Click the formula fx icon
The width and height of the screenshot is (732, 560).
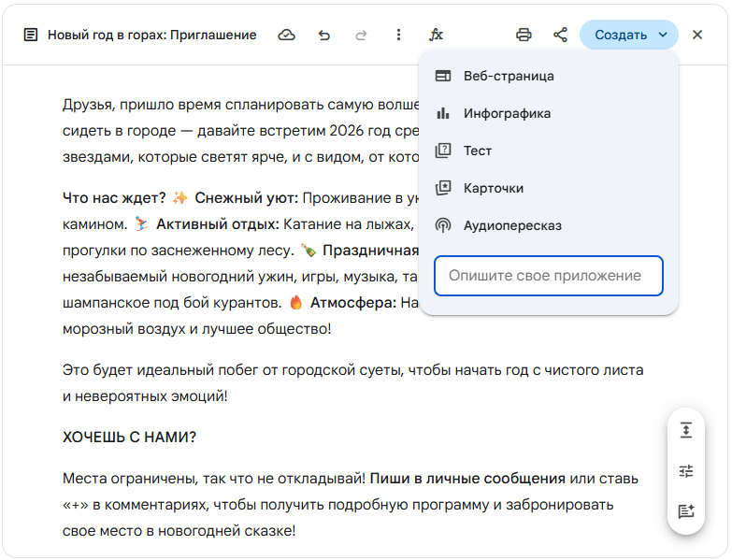tap(436, 35)
